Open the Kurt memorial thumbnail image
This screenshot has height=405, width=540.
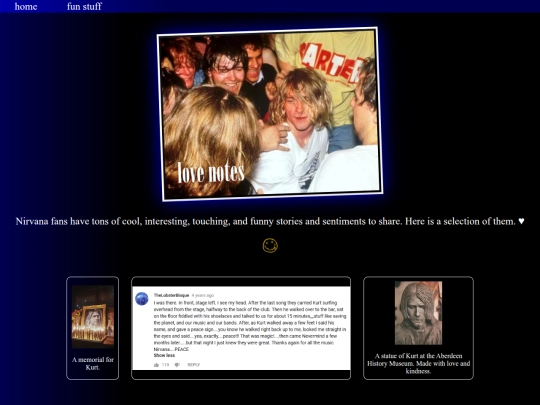coord(93,316)
